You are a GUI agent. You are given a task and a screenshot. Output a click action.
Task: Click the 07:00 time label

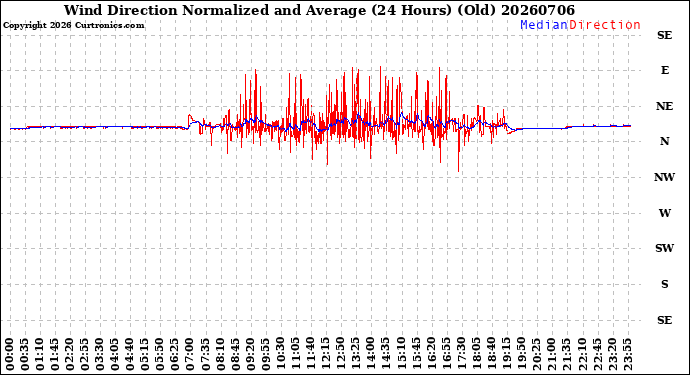click(190, 355)
